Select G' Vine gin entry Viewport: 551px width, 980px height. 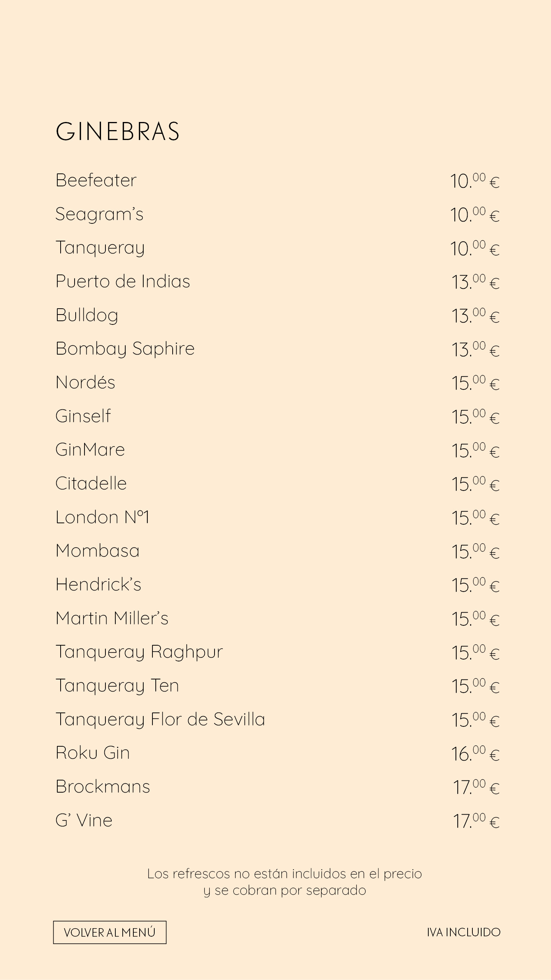[x=84, y=821]
